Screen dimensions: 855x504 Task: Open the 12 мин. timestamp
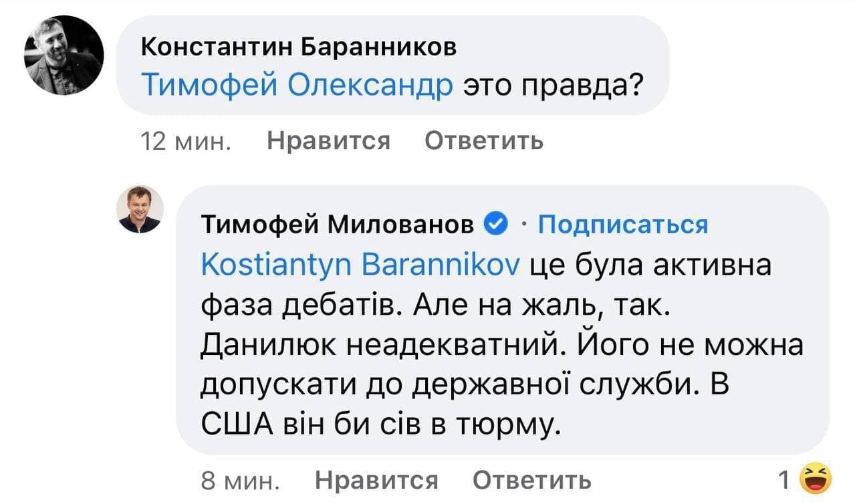tap(187, 141)
